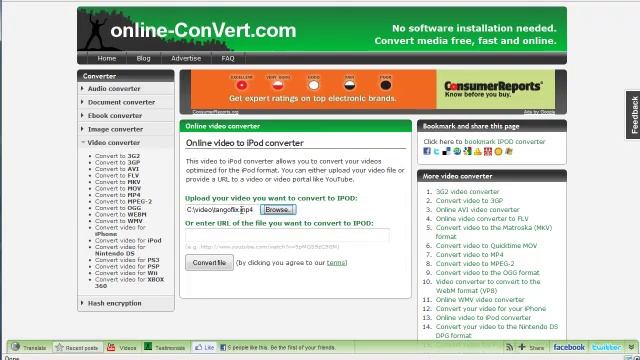Screen dimensions: 640x360
Task: Collapse the bottom toolbar with chevron icon
Action: coord(631,347)
